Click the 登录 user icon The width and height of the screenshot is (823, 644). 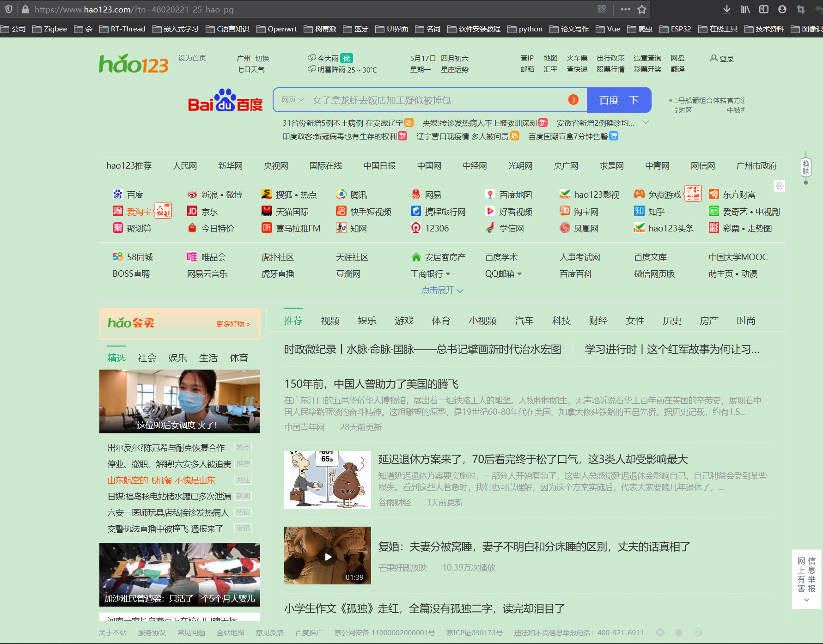tap(714, 58)
